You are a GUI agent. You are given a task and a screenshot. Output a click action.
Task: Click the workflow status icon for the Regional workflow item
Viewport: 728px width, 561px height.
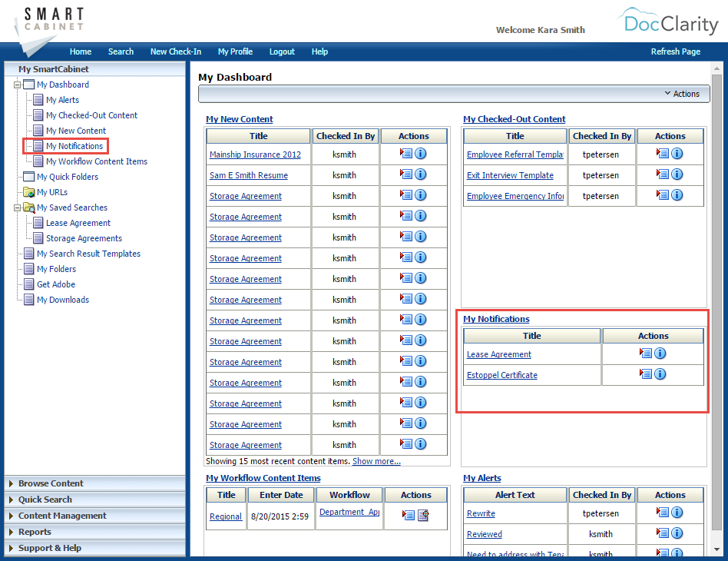click(x=423, y=514)
